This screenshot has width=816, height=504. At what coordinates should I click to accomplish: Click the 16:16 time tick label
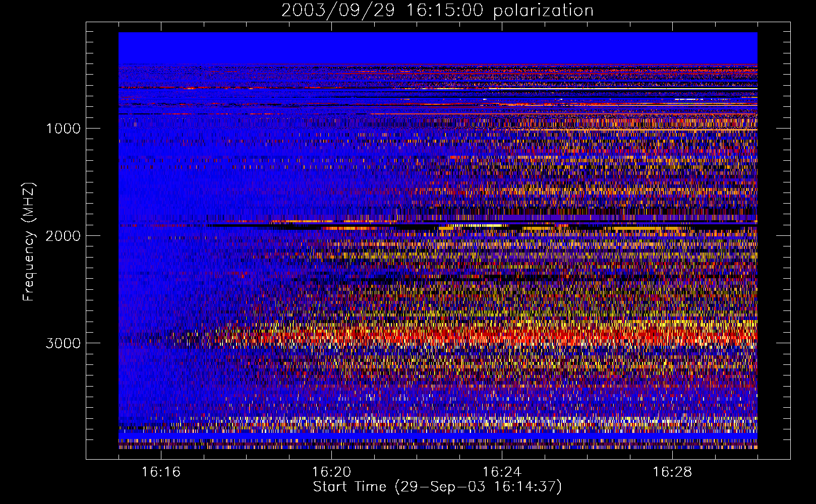click(161, 472)
